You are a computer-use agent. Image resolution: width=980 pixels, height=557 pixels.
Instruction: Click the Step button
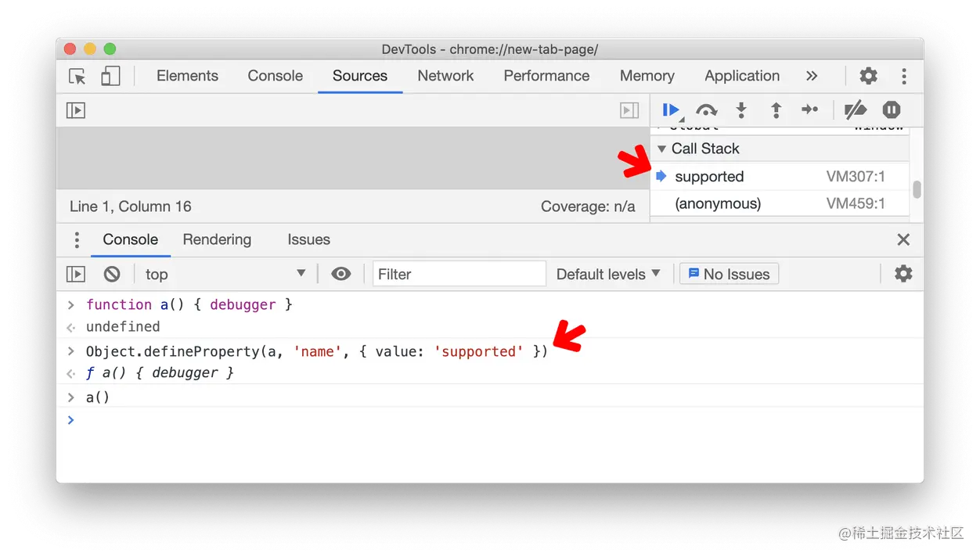point(810,110)
